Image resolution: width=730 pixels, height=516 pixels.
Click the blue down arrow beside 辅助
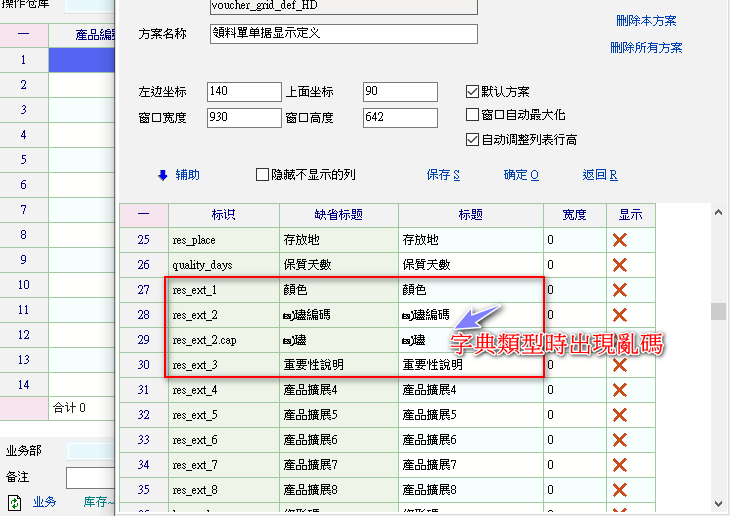tap(163, 175)
